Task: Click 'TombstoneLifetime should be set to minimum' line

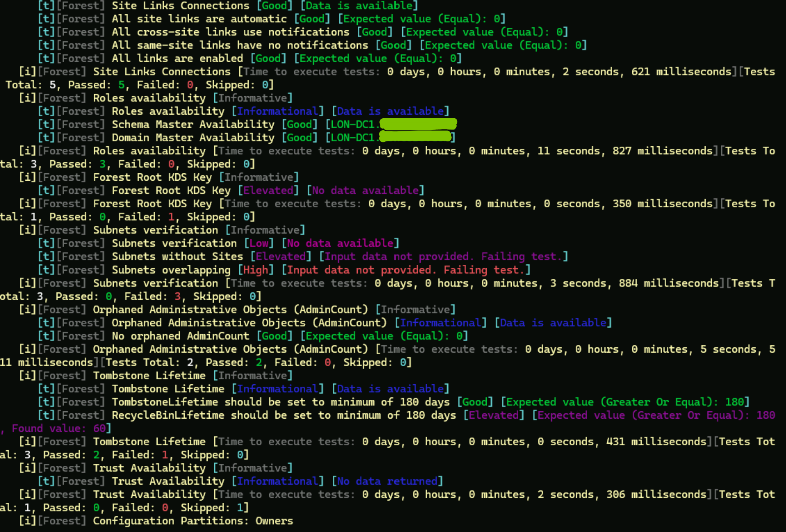Action: (x=281, y=402)
